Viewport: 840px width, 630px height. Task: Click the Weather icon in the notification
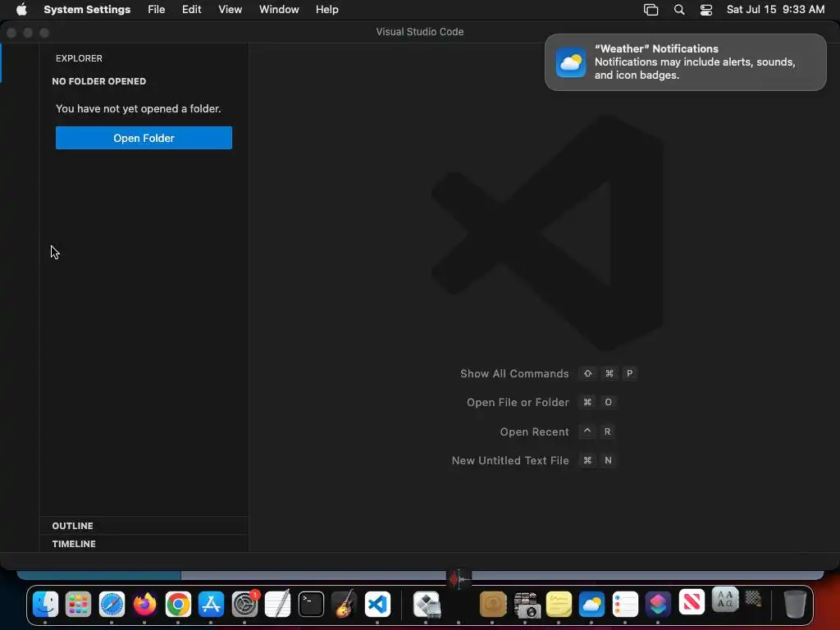571,62
